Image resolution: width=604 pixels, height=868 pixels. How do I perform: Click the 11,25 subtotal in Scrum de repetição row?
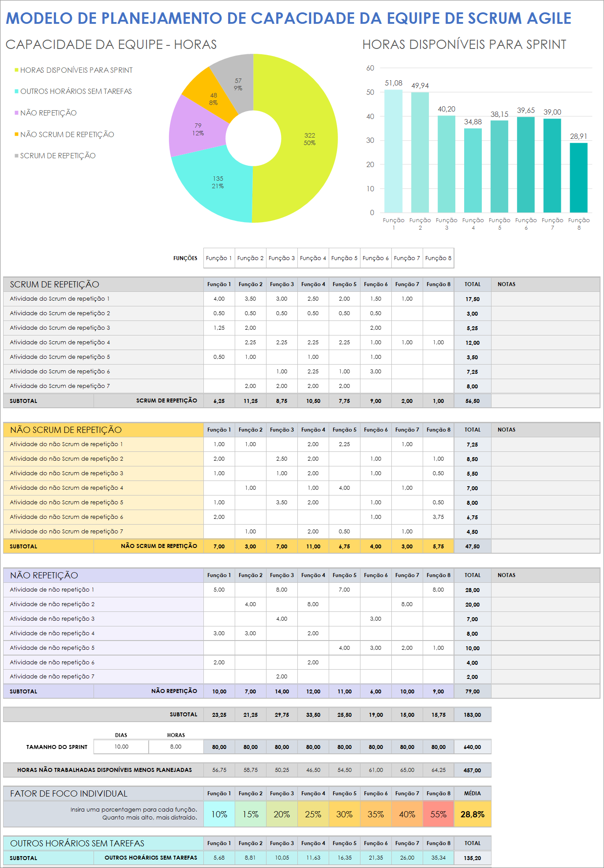251,401
